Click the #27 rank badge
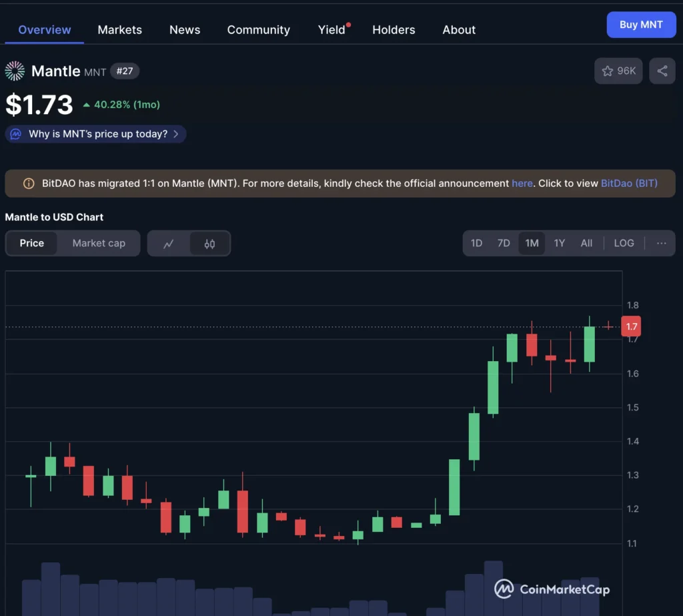 (x=125, y=71)
